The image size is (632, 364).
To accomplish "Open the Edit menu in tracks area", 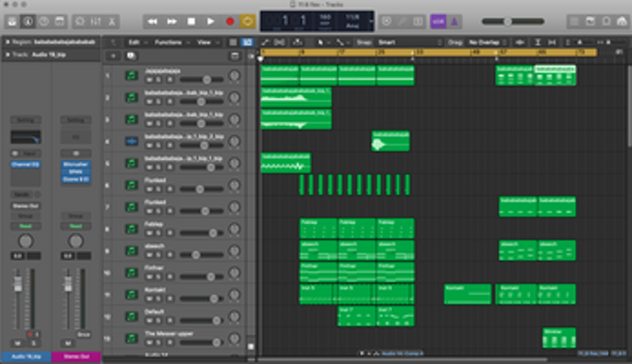I will pos(136,42).
